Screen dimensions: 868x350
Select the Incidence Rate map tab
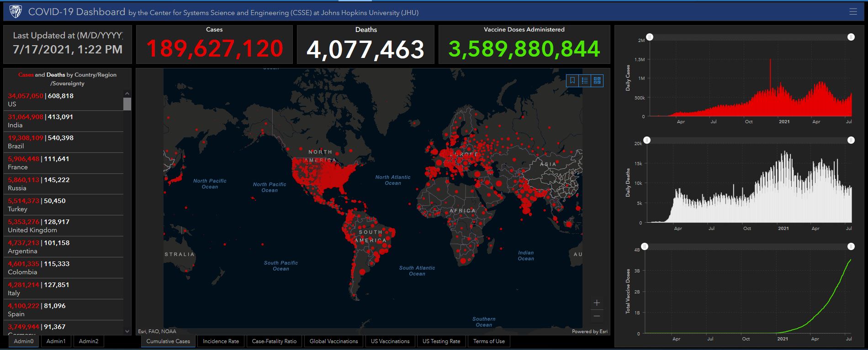[x=221, y=341]
